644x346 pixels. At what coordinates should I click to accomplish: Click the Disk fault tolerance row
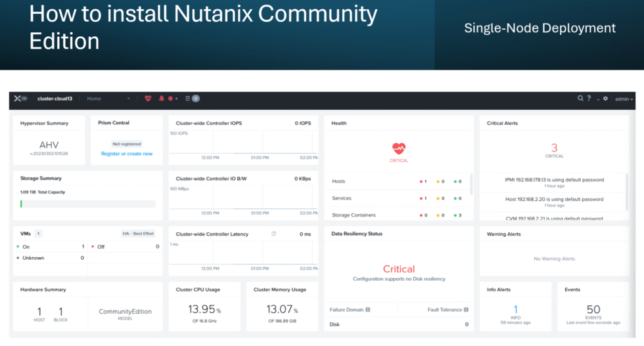[x=399, y=324]
